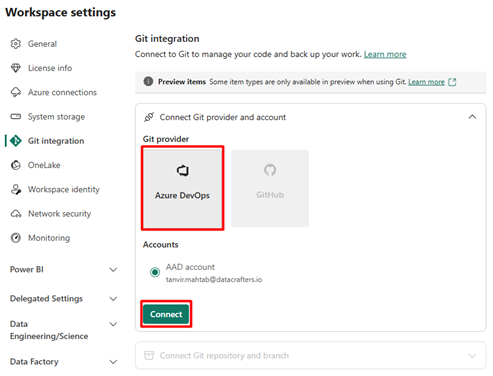Open the OneLake settings page
The image size is (493, 376).
[x=44, y=165]
